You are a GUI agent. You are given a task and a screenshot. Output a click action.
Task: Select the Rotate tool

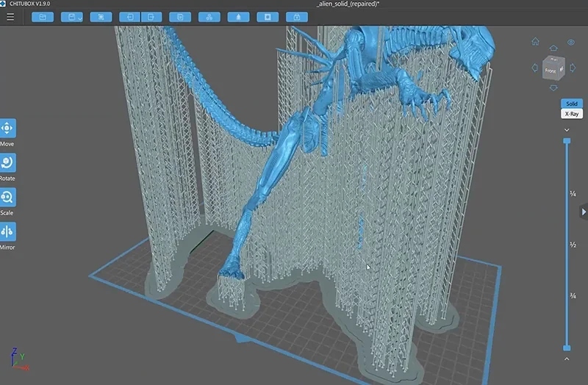pyautogui.click(x=7, y=162)
